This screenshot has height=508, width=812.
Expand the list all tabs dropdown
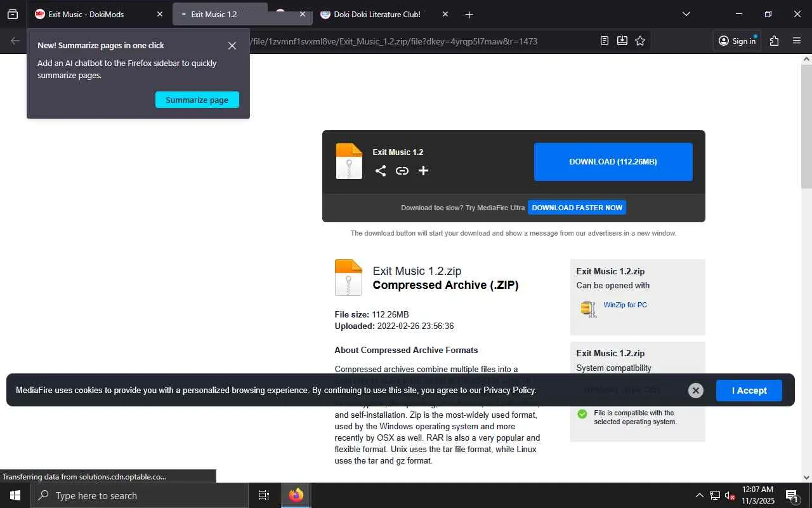(686, 14)
